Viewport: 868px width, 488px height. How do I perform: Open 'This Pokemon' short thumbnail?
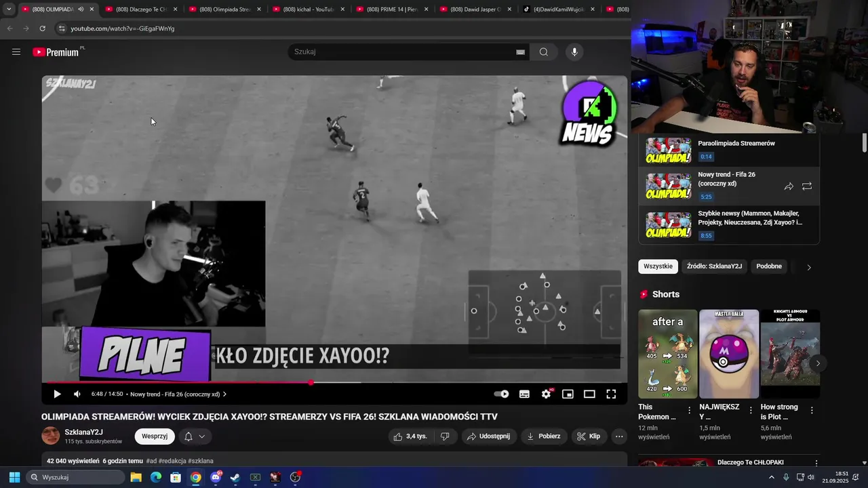click(667, 354)
